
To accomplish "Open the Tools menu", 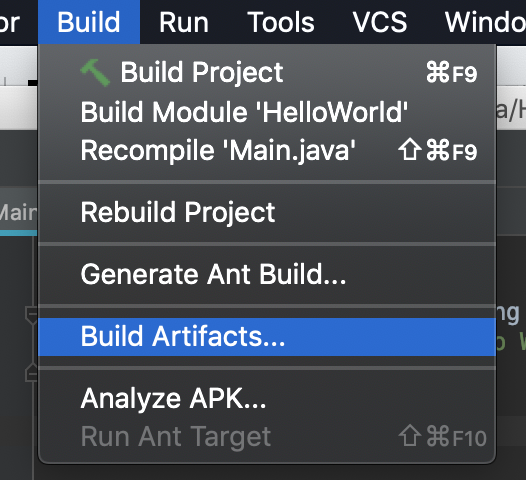I will click(x=281, y=22).
